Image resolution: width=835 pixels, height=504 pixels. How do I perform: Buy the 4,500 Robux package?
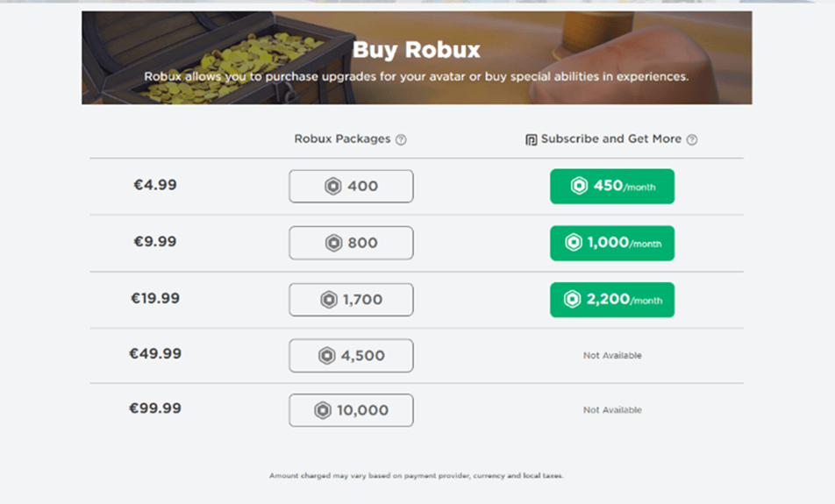[x=351, y=356]
